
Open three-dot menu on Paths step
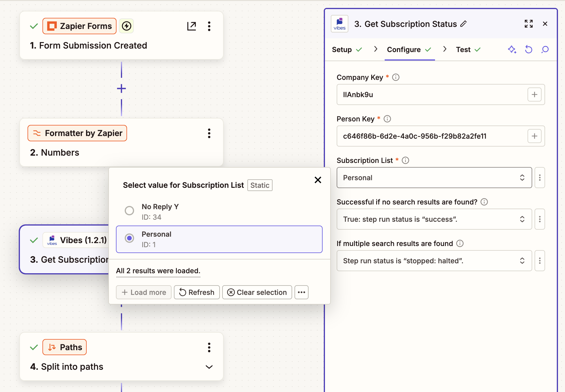click(x=209, y=347)
